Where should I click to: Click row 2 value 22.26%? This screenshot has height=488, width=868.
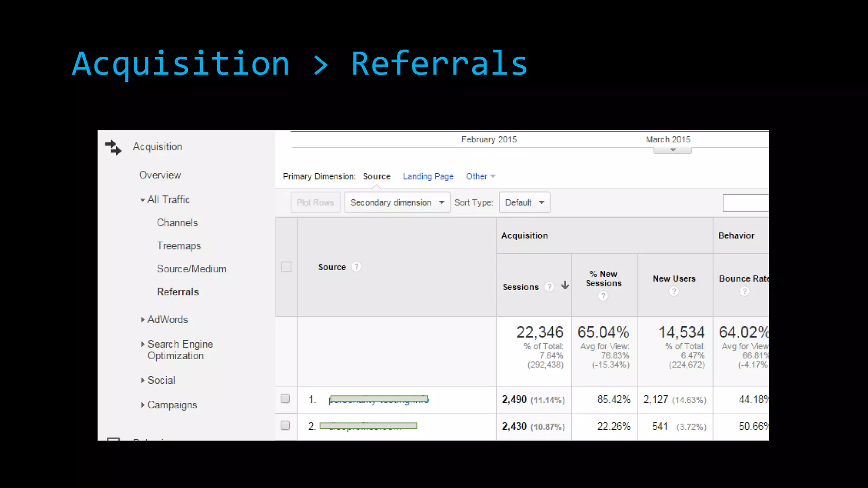[x=614, y=426]
